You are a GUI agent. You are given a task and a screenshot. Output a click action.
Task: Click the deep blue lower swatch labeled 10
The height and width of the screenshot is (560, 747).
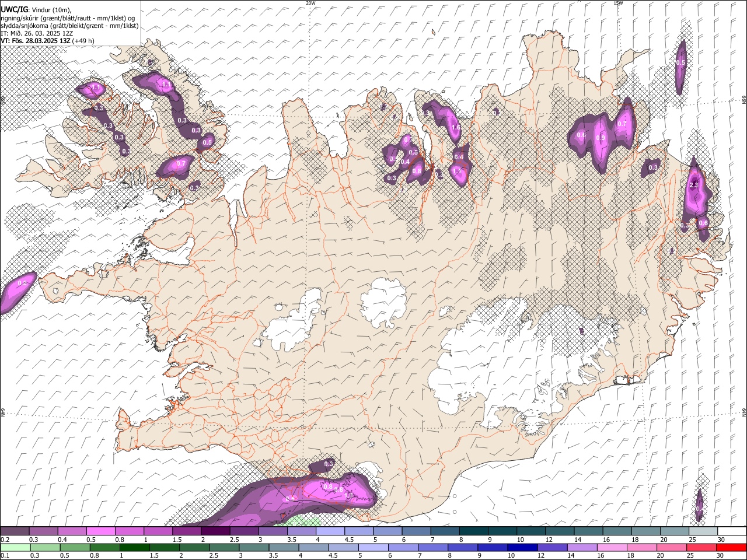522,547
